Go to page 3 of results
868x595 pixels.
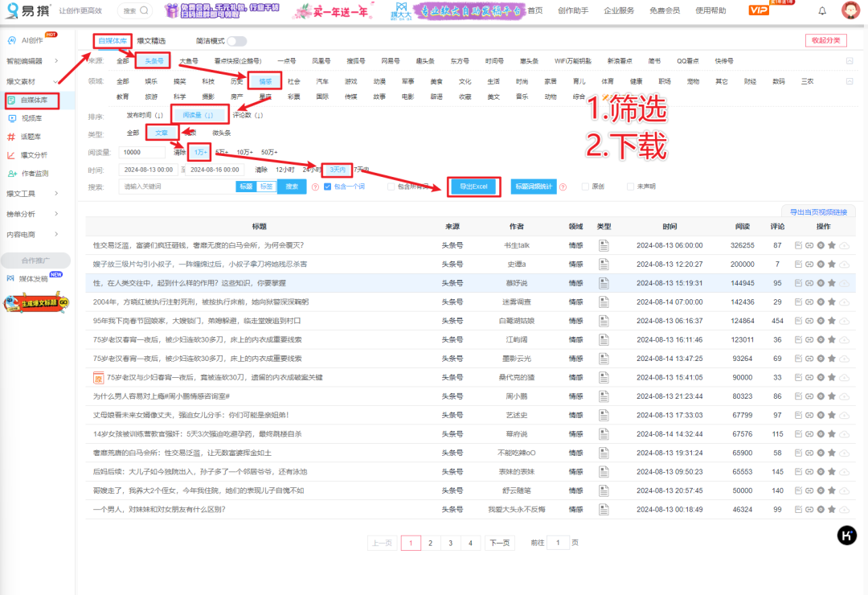pos(451,543)
